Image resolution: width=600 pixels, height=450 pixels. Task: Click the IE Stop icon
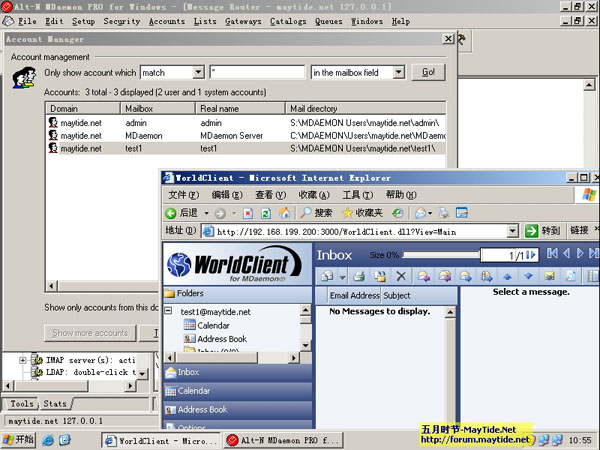coord(247,213)
